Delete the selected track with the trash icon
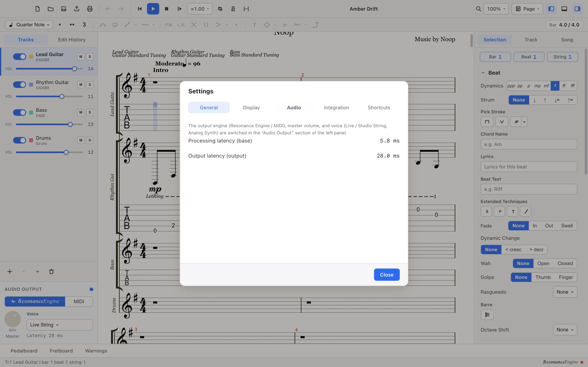588x367 pixels. click(x=51, y=272)
